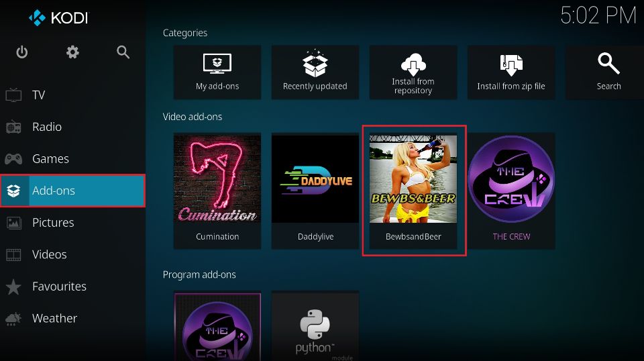Select Games in the sidebar

72,158
